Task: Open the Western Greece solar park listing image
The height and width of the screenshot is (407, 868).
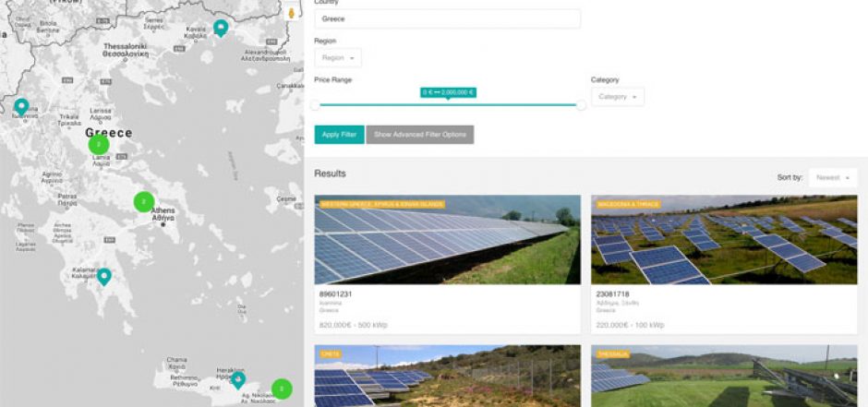Action: pyautogui.click(x=447, y=239)
